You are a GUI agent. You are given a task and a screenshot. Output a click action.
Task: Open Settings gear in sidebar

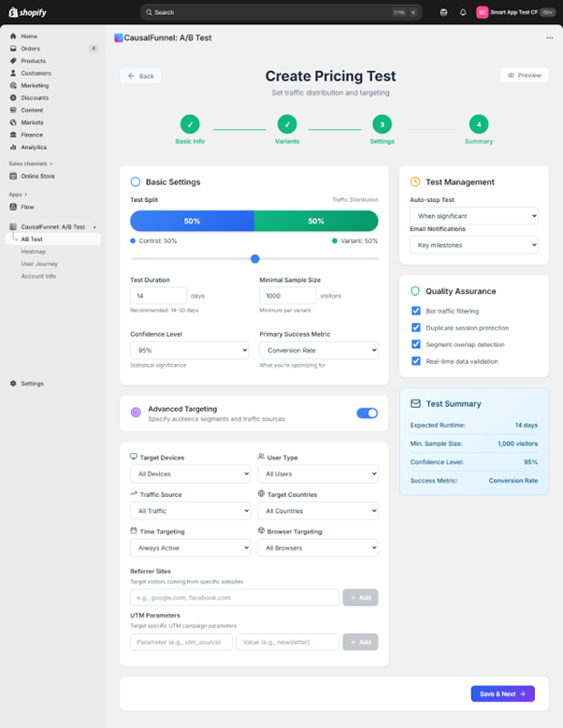pos(13,384)
